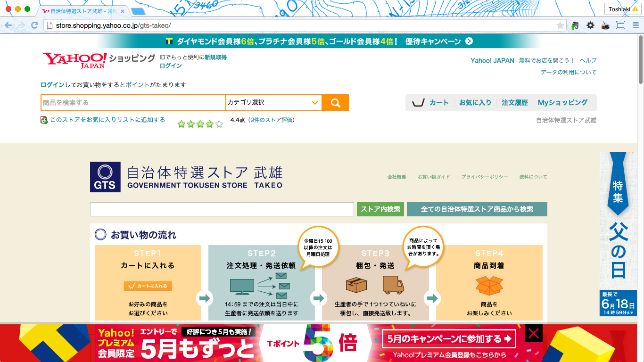Viewport: 644px width, 362px height.
Task: Open the お買い物ガイド link
Action: pyautogui.click(x=434, y=177)
